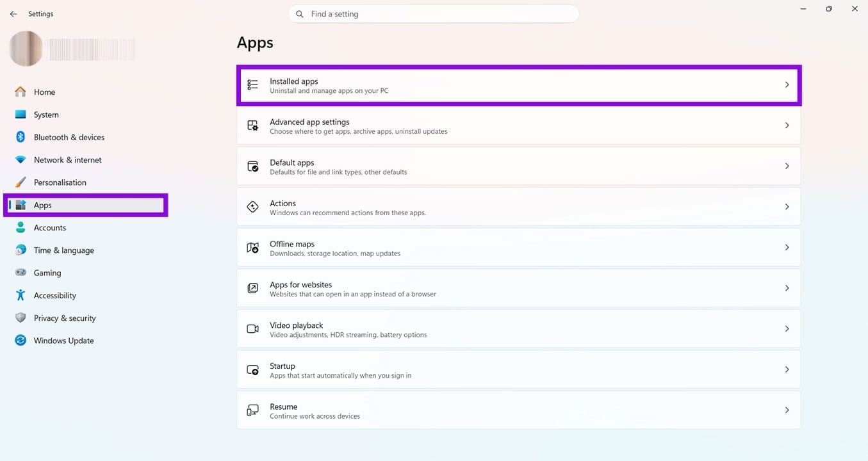
Task: Expand Offline maps chevron
Action: [787, 247]
